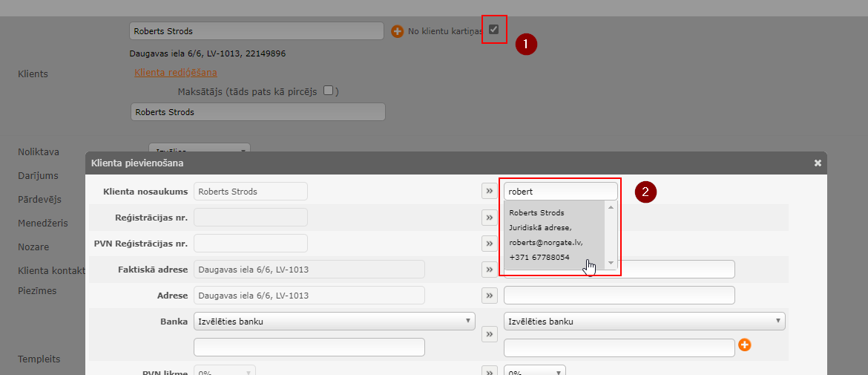Click copy arrows button for Reģistrācijas nr. row
Screen dimensions: 868x375
tap(489, 218)
